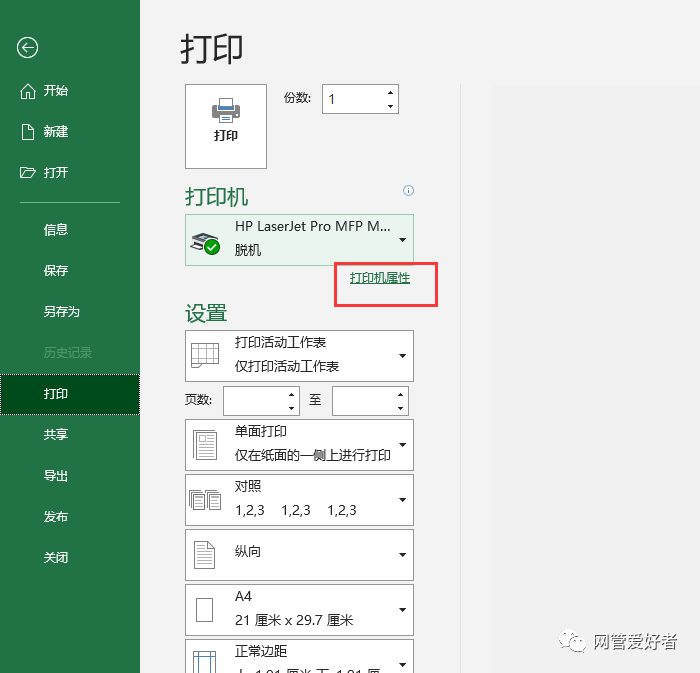The width and height of the screenshot is (700, 673).
Task: Click the HP LaserJet printer status icon
Action: coord(205,244)
